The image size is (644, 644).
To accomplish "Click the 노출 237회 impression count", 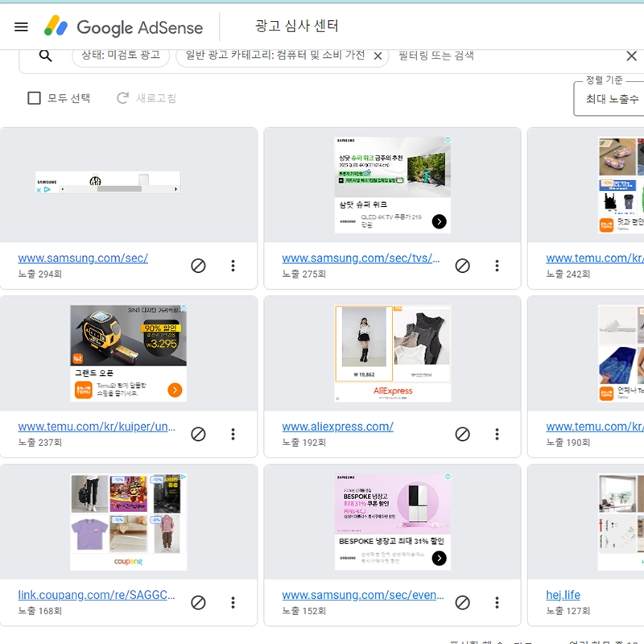I will coord(39,442).
